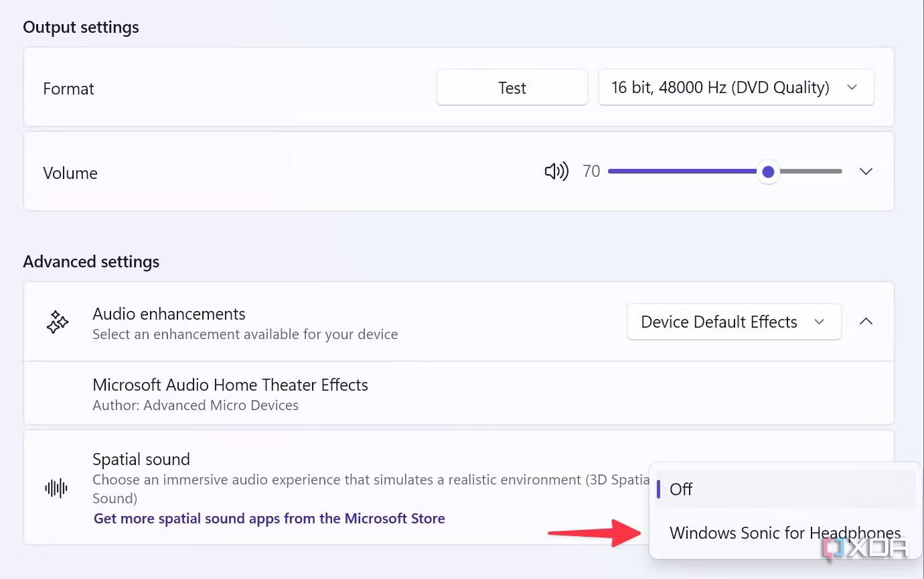Click the Volume label
Screen dimensions: 924x579
coord(70,173)
